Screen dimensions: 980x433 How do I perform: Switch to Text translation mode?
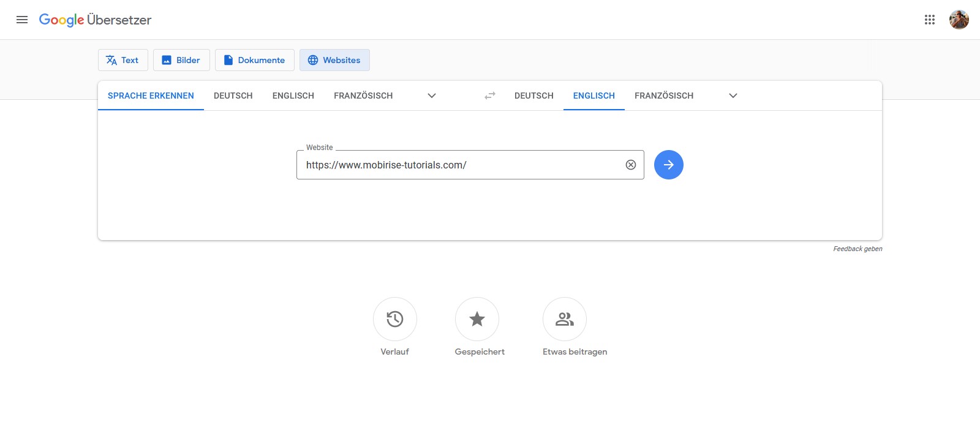coord(123,60)
